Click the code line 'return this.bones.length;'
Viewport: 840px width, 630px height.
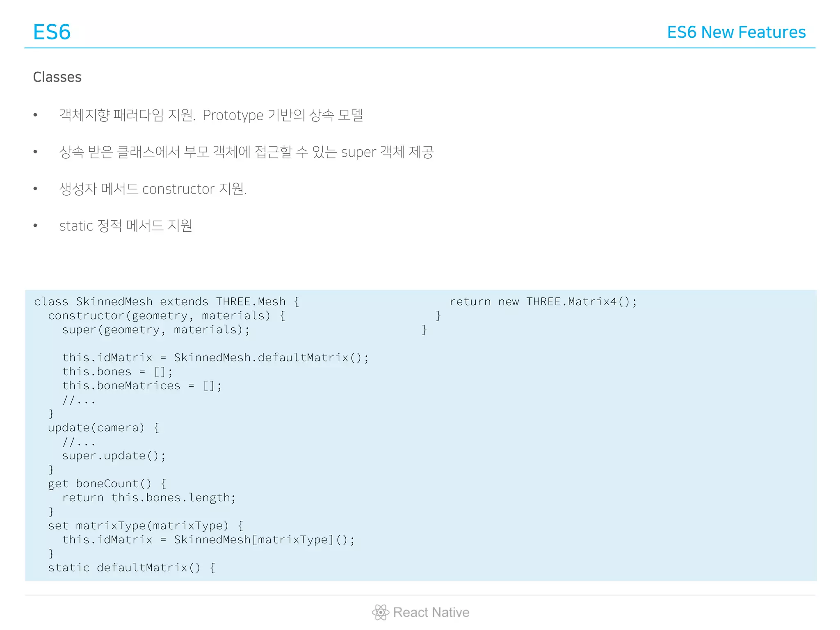point(149,498)
